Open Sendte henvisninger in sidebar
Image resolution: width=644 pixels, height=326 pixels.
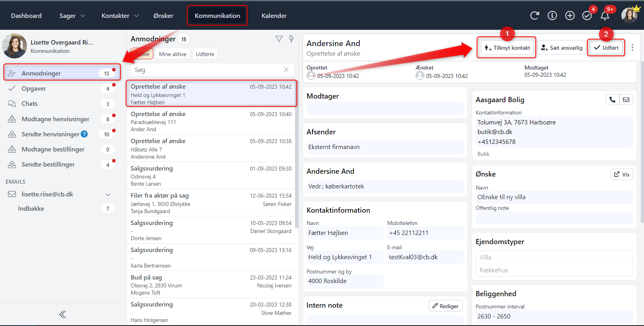(62, 134)
